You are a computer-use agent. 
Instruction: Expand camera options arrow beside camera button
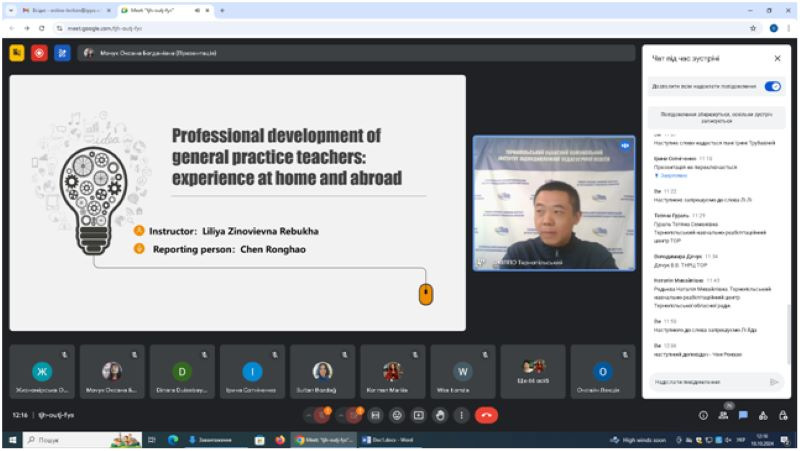[x=340, y=415]
